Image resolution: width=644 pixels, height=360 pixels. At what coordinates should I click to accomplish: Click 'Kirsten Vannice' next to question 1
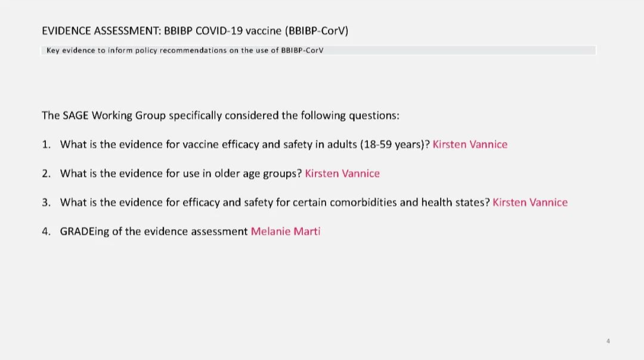(x=470, y=144)
